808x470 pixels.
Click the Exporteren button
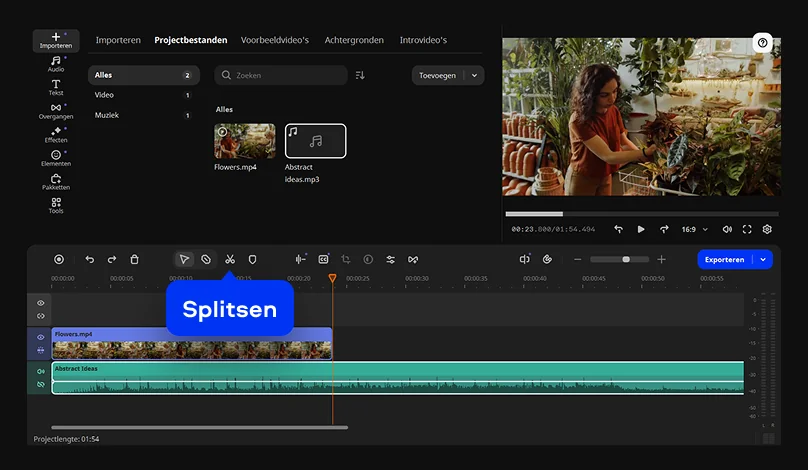(x=725, y=259)
